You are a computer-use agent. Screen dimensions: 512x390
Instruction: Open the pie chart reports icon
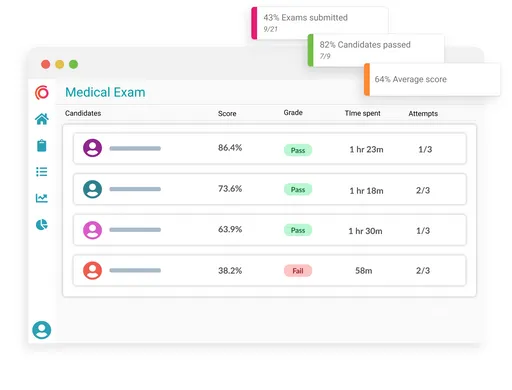pyautogui.click(x=42, y=224)
